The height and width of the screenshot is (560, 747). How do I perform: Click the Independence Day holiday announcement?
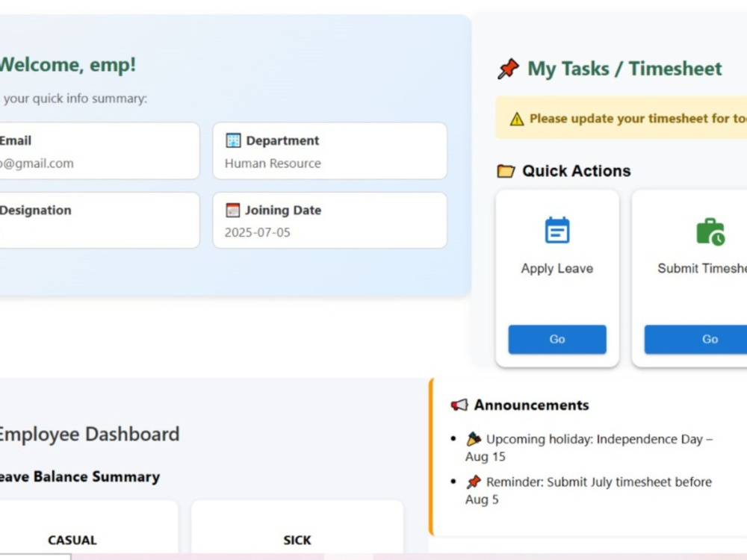point(589,447)
